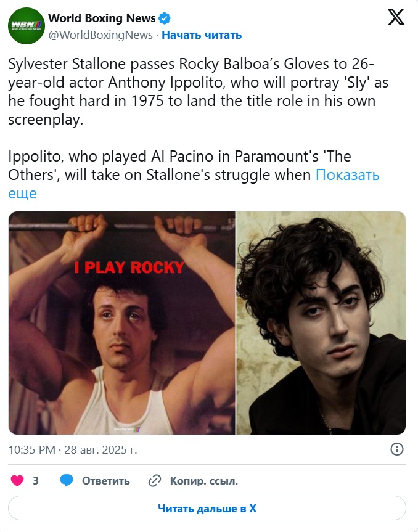Click the 10:35 PM timestamp
Image resolution: width=418 pixels, height=532 pixels.
click(31, 449)
